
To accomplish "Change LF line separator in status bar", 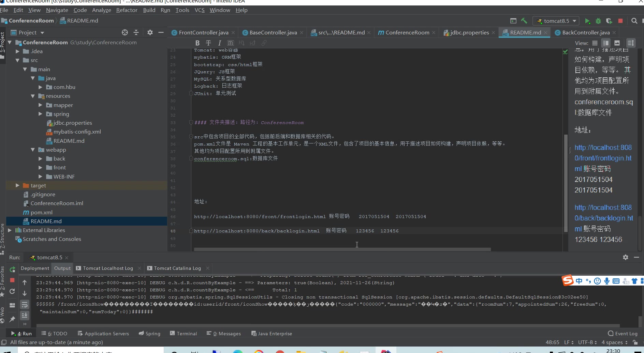I will (x=569, y=342).
